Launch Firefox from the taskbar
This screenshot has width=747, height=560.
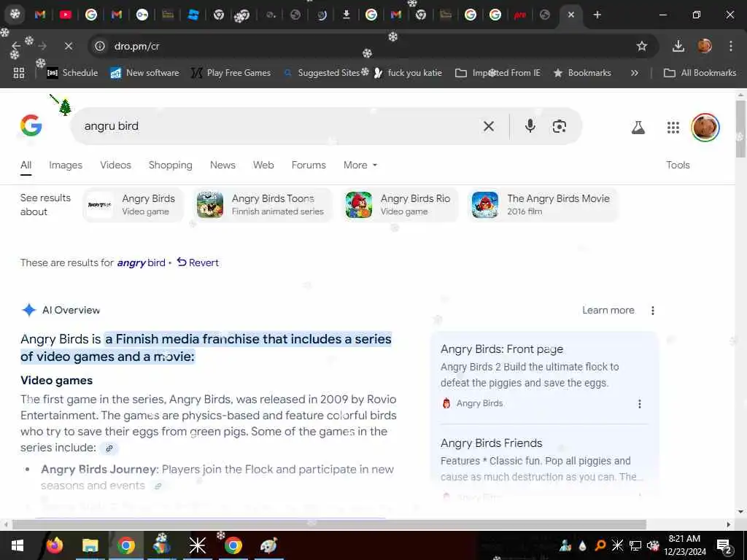(54, 545)
